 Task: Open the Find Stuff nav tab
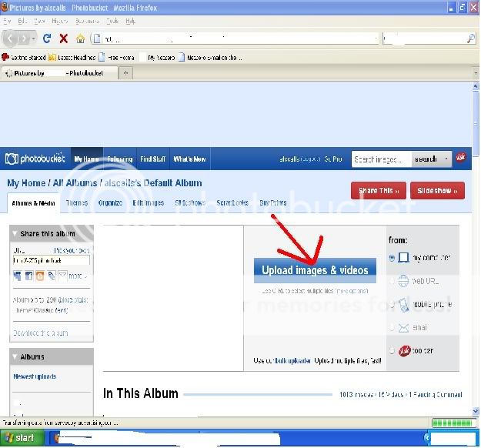(153, 159)
